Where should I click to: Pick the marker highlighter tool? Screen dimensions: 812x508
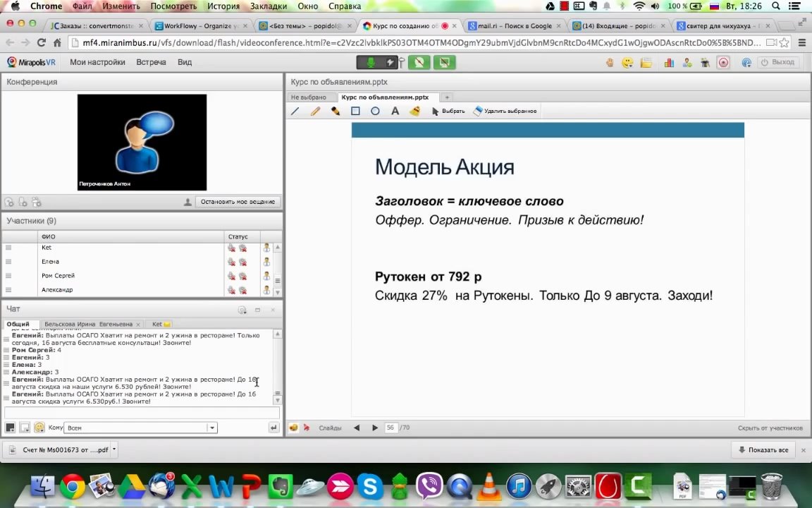[336, 111]
